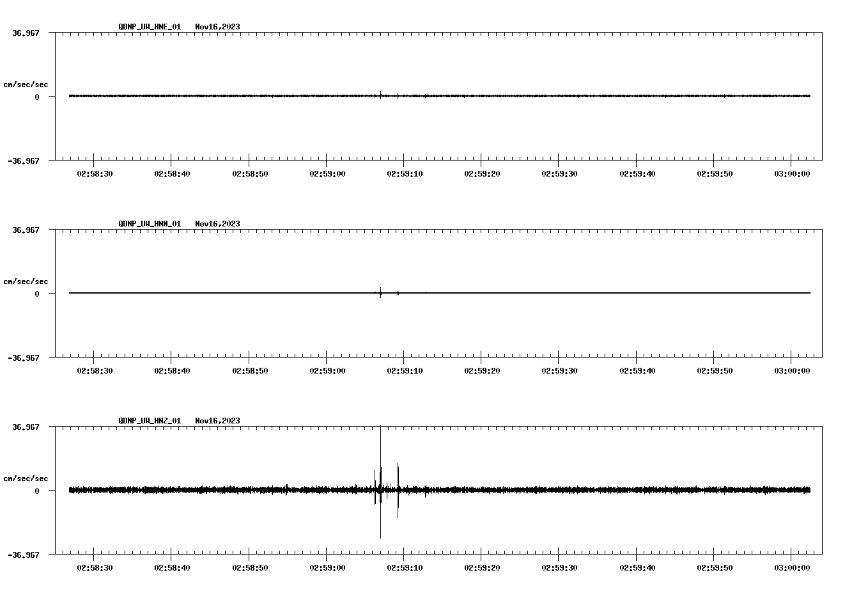Click the 03:00:00 time label under the HNE plot
This screenshot has height=591, width=868.
pos(792,173)
